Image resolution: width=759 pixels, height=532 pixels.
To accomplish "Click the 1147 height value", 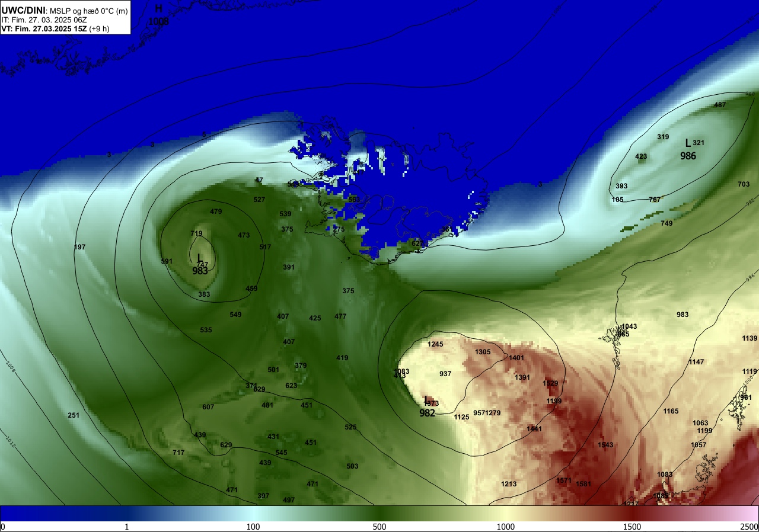I will [x=696, y=362].
